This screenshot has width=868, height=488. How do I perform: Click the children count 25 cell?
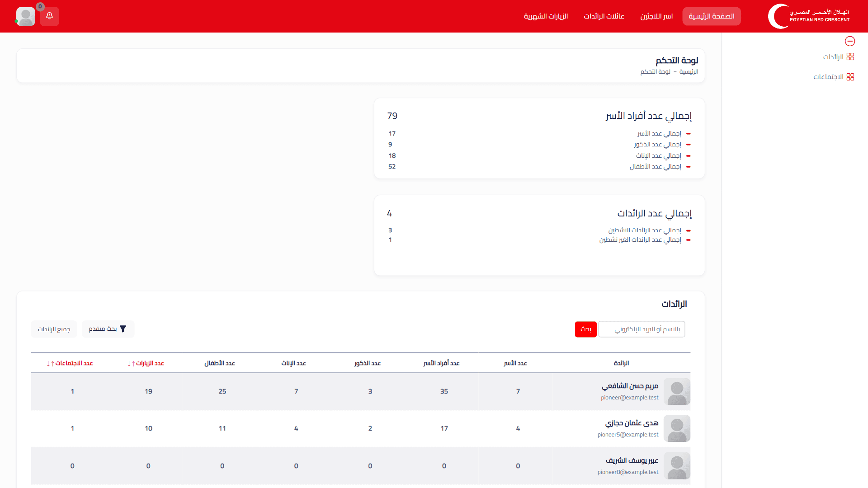pyautogui.click(x=222, y=391)
